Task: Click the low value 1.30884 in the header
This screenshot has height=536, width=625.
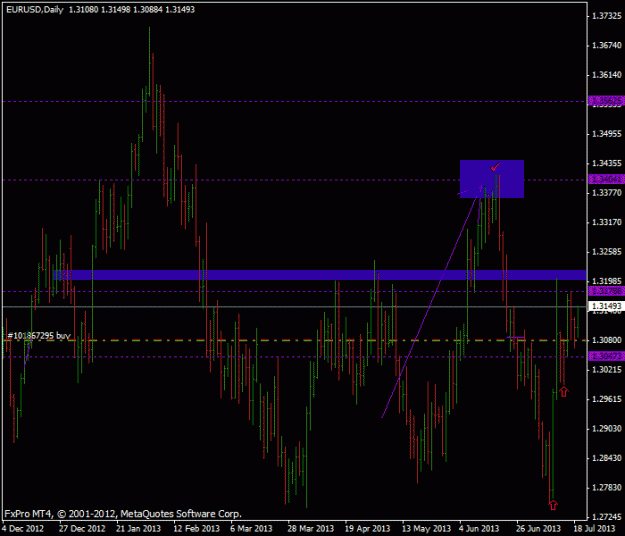Action: click(147, 9)
